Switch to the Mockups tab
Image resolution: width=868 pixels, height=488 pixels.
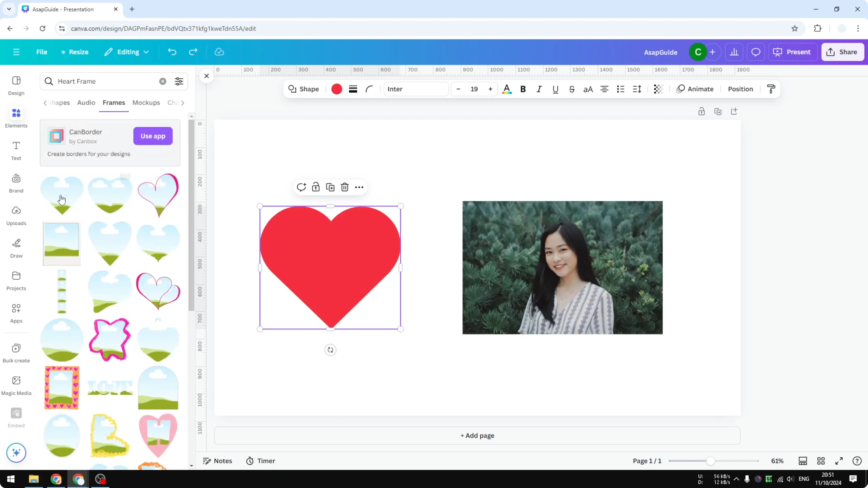(146, 103)
